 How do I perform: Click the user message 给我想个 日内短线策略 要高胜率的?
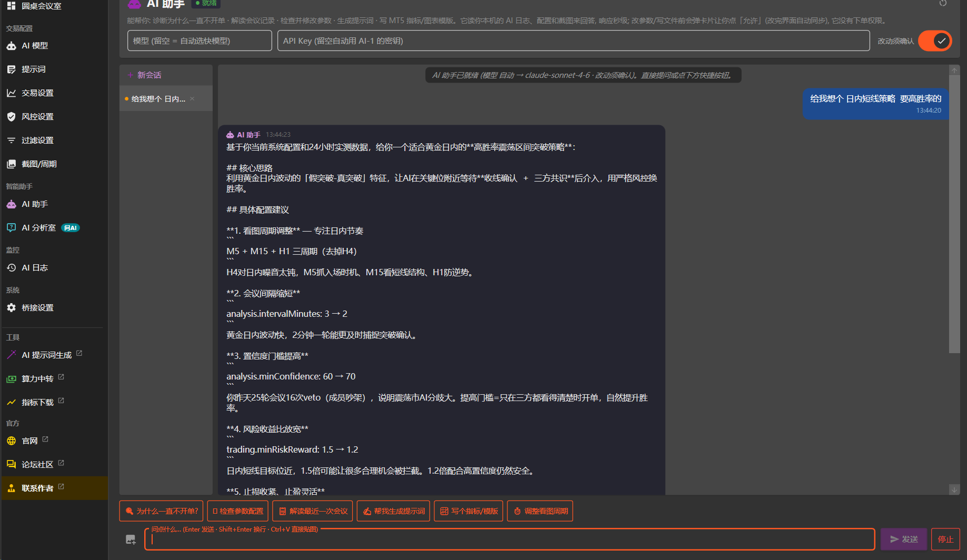click(876, 104)
